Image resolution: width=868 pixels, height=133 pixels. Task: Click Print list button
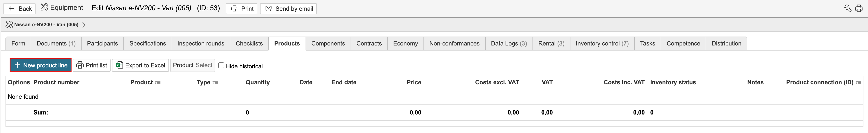(x=92, y=65)
